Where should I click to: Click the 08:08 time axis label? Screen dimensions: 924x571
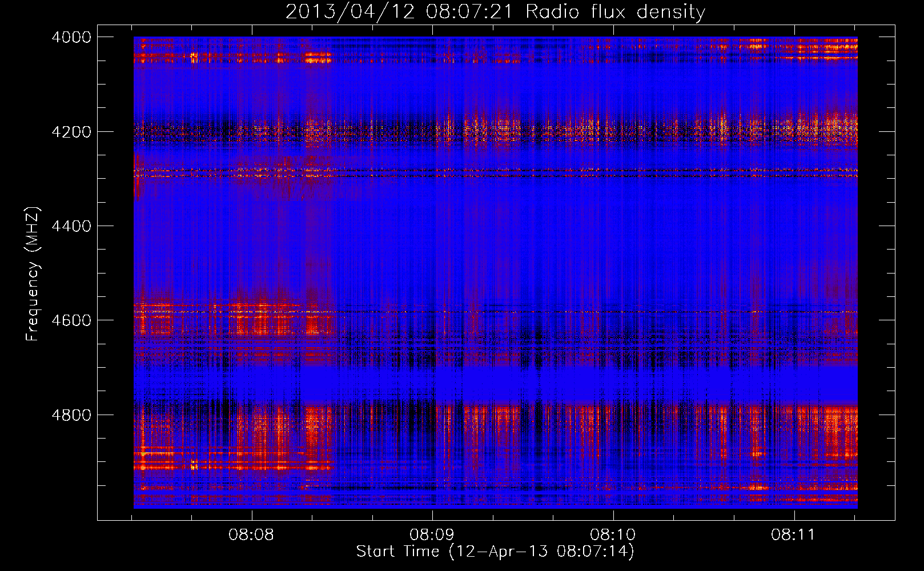pos(251,535)
